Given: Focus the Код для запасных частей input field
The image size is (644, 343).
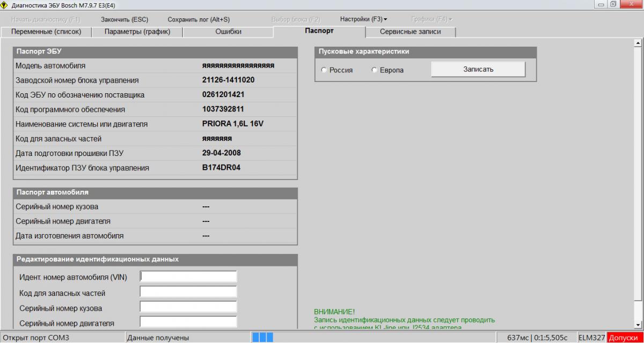Looking at the screenshot, I should click(x=188, y=292).
